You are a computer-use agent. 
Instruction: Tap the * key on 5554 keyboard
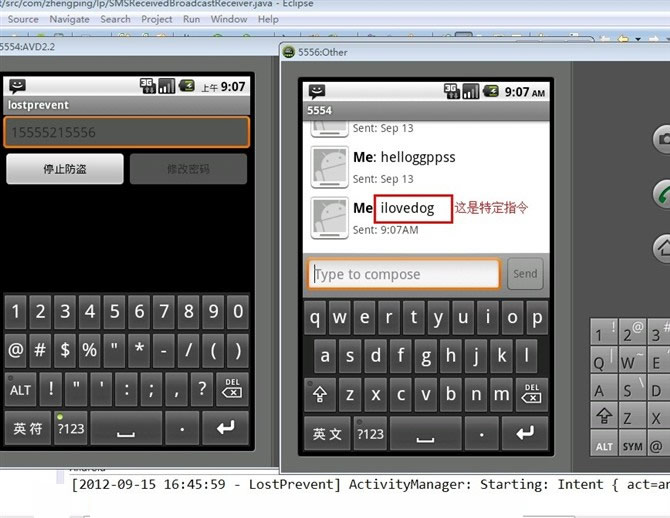tap(139, 350)
